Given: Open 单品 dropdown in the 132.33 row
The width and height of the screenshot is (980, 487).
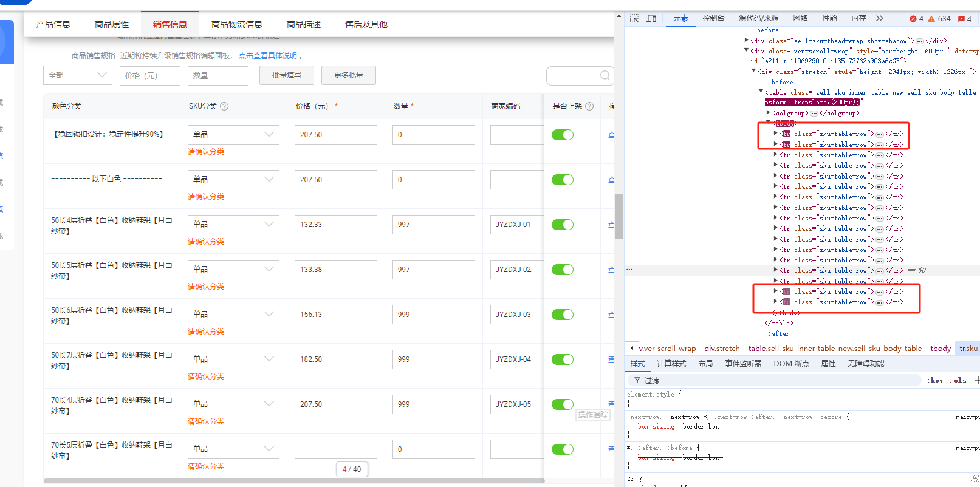Looking at the screenshot, I should (x=233, y=225).
